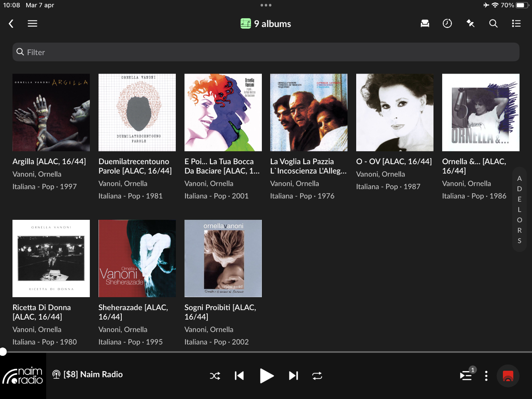Viewport: 532px width, 399px height.
Task: Open the three-dot more options menu
Action: [x=486, y=376]
